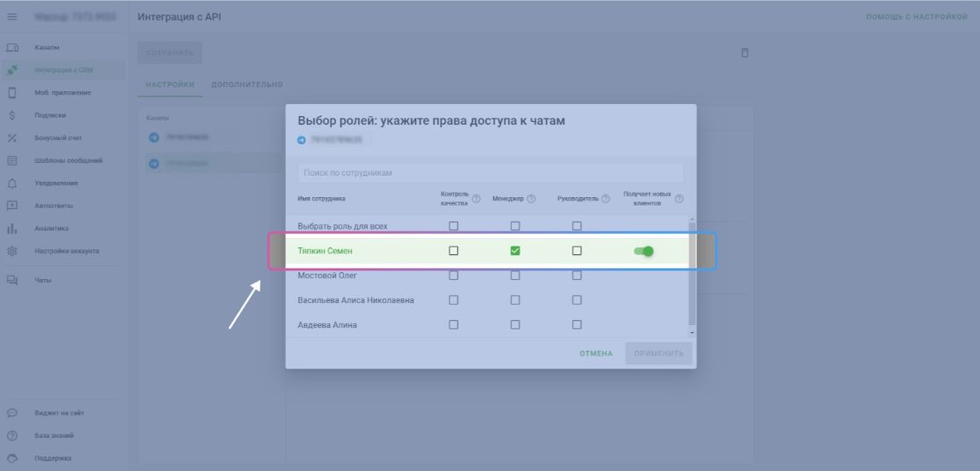Click the Поиск по сотрудникам search field
980x471 pixels.
(490, 173)
